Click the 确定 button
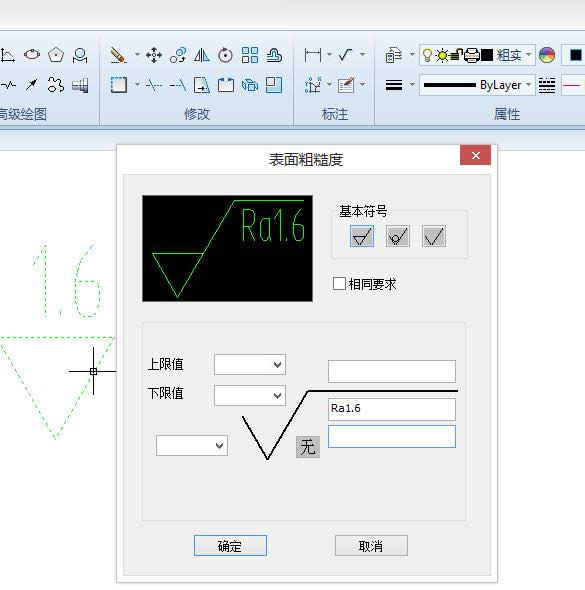 230,546
